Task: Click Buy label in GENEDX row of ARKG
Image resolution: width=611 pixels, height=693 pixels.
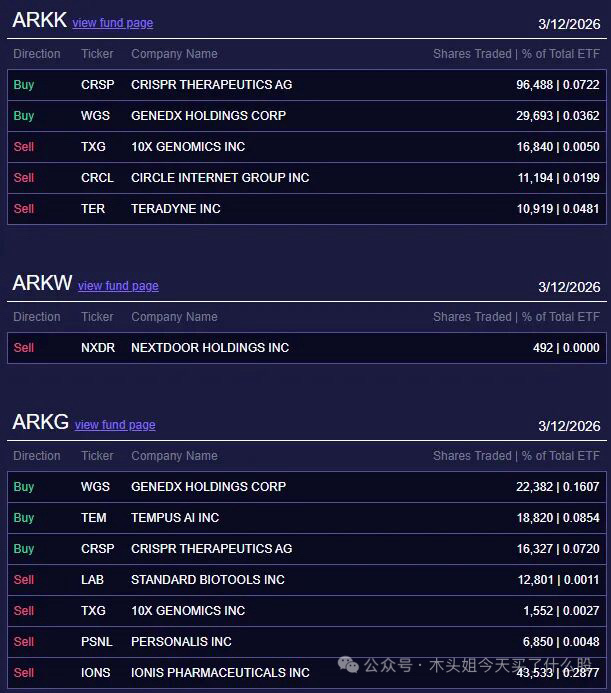Action: (24, 487)
